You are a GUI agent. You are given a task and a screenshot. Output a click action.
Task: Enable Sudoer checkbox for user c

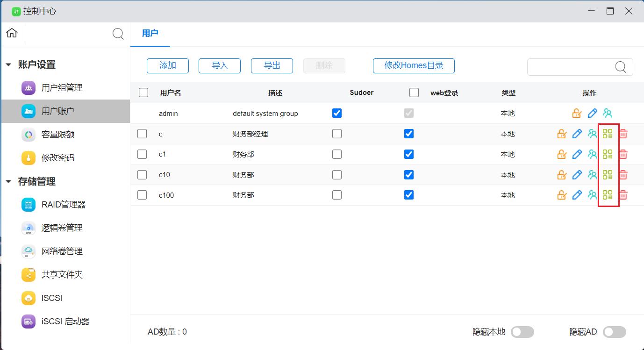point(337,134)
